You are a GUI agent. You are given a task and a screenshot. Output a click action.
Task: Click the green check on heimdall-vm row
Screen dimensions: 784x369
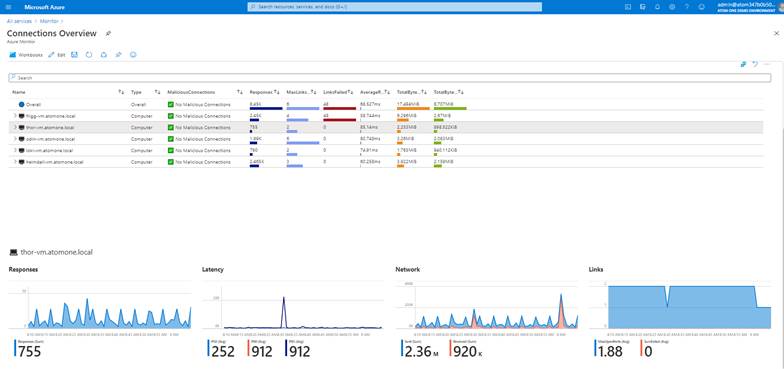coord(170,162)
